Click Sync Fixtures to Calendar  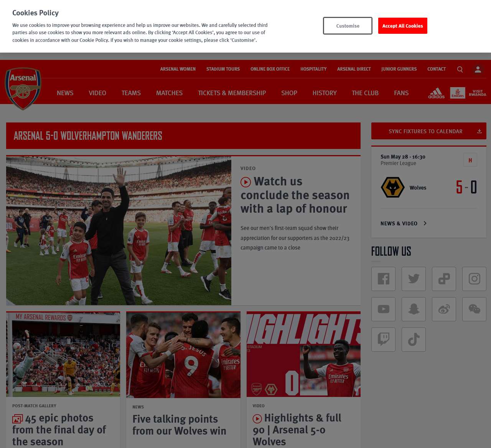click(429, 131)
